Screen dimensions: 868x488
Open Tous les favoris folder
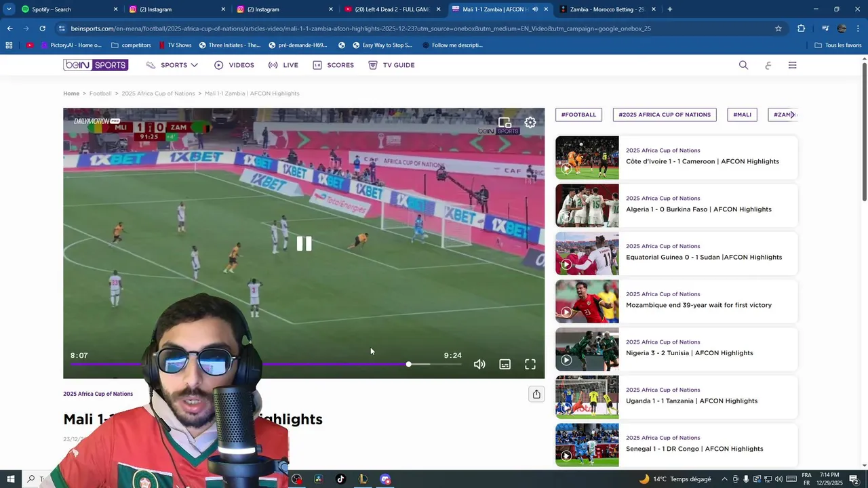point(837,45)
